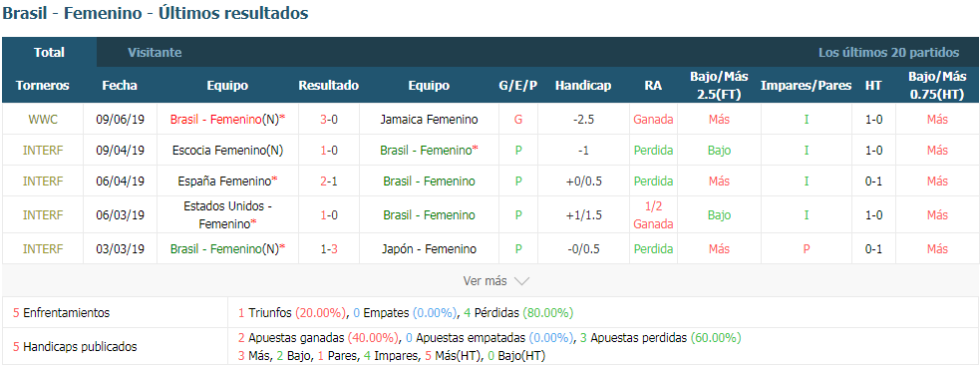980x365 pixels.
Task: Open the Brasil - Femenino(N) link in WWC row
Action: pyautogui.click(x=227, y=120)
